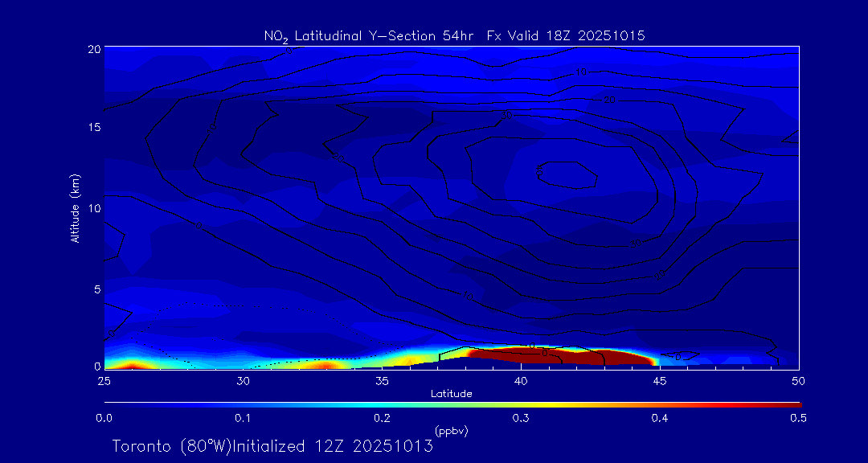
Task: Click the plot title starting with NO2 Latitudinal Y-Section
Action: tap(454, 35)
